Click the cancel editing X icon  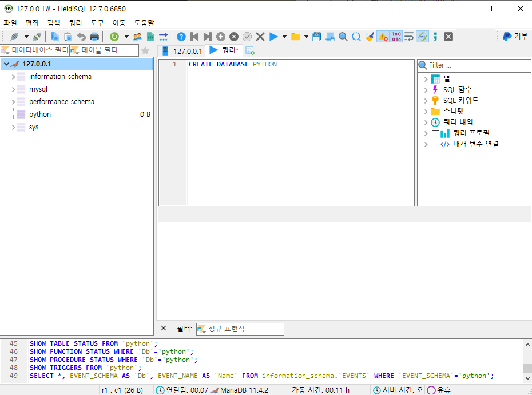click(x=260, y=36)
